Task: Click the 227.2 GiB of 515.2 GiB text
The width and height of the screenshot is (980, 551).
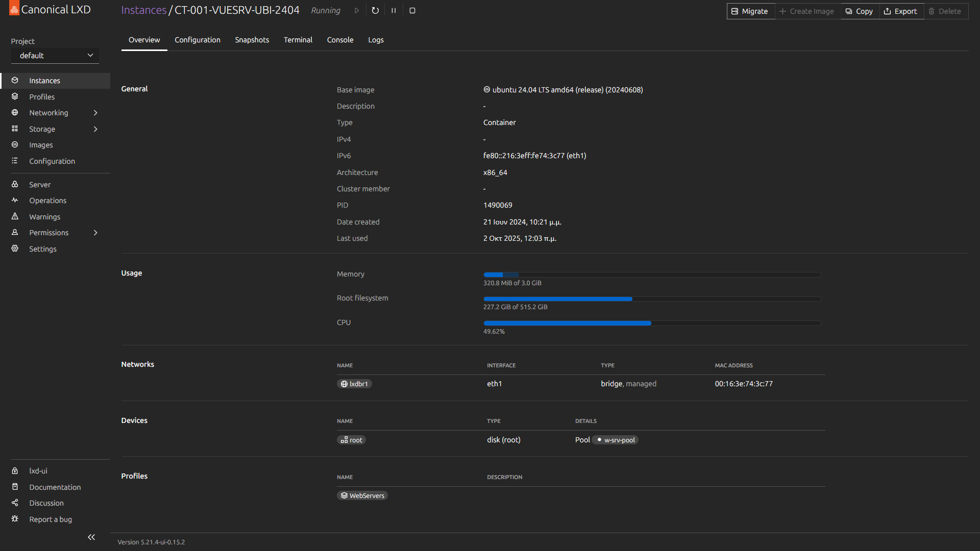Action: [515, 307]
